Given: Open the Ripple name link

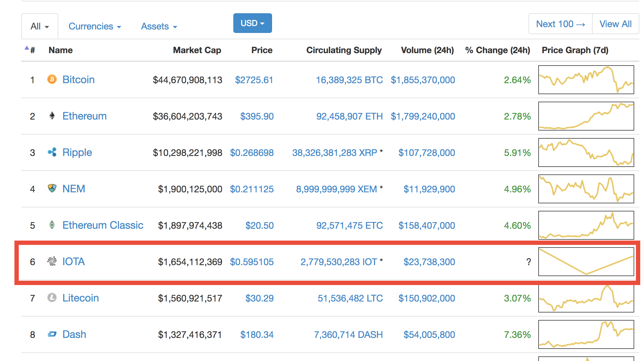Looking at the screenshot, I should 77,152.
